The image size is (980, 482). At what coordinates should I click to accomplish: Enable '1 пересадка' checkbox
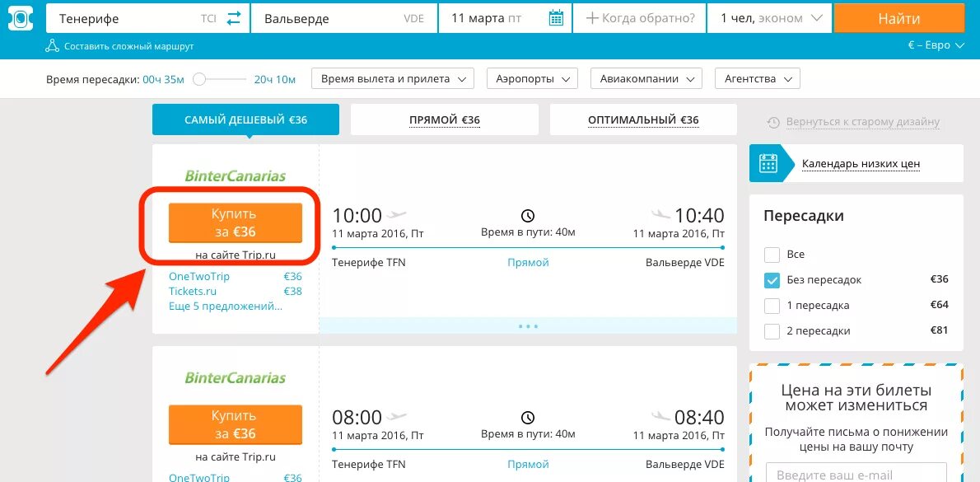click(x=772, y=306)
